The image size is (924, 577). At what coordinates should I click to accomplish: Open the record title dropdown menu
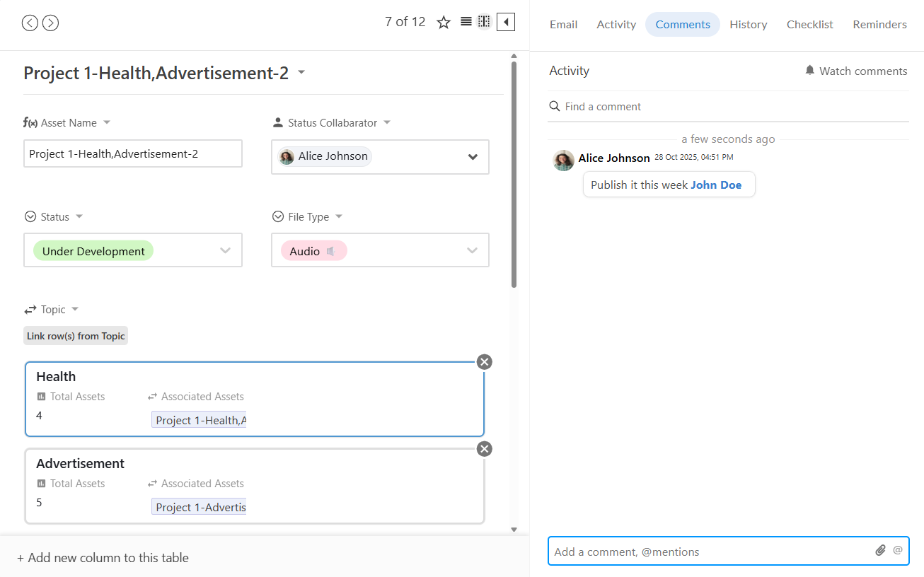301,73
